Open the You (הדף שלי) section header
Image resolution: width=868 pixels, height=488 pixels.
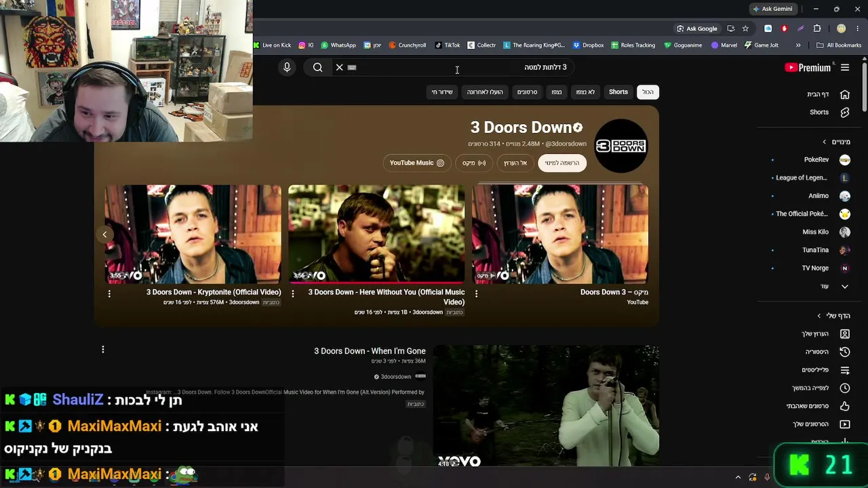click(x=834, y=316)
